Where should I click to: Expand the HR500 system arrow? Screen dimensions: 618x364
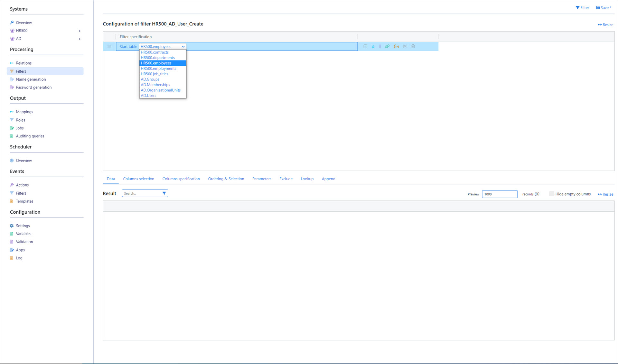point(80,31)
